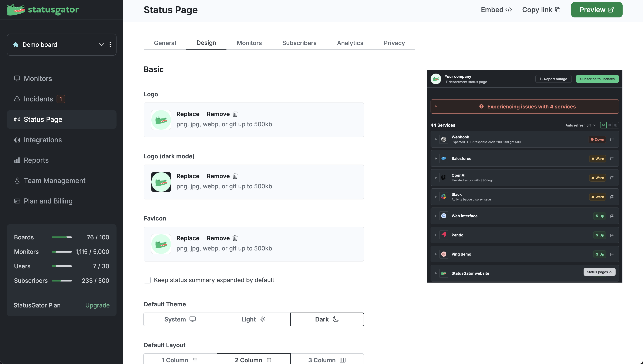The height and width of the screenshot is (364, 643).
Task: Open the Demo board three-dot menu
Action: (x=110, y=44)
